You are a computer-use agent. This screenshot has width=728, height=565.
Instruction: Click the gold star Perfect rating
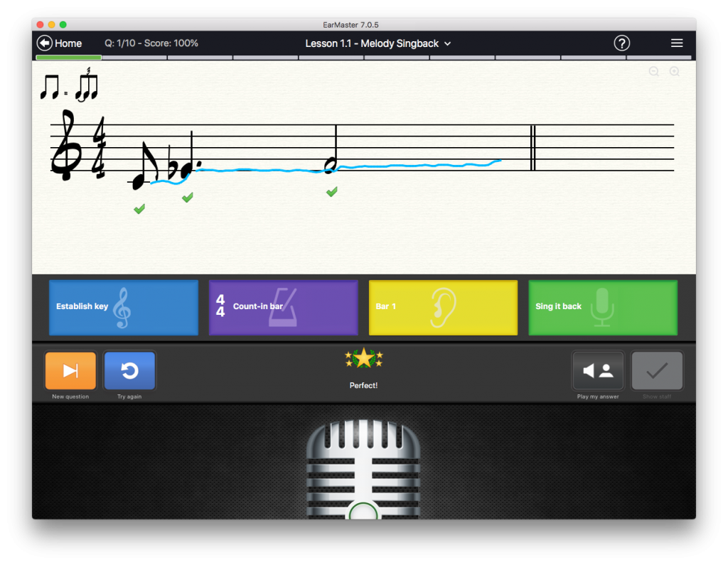click(x=363, y=358)
